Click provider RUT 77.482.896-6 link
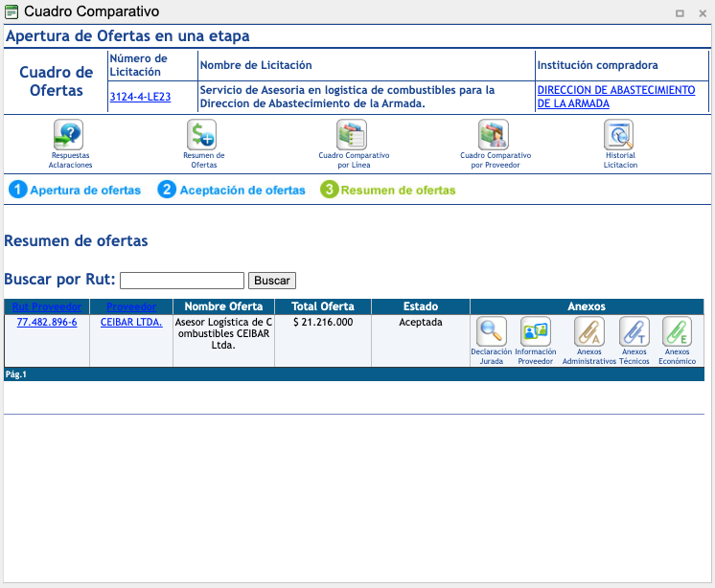The image size is (715, 588). click(47, 323)
